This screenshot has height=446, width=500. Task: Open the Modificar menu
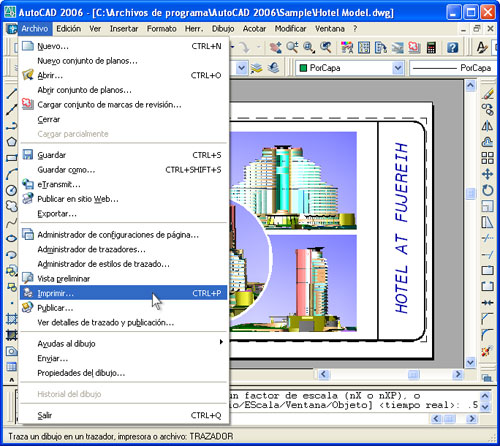pos(290,29)
